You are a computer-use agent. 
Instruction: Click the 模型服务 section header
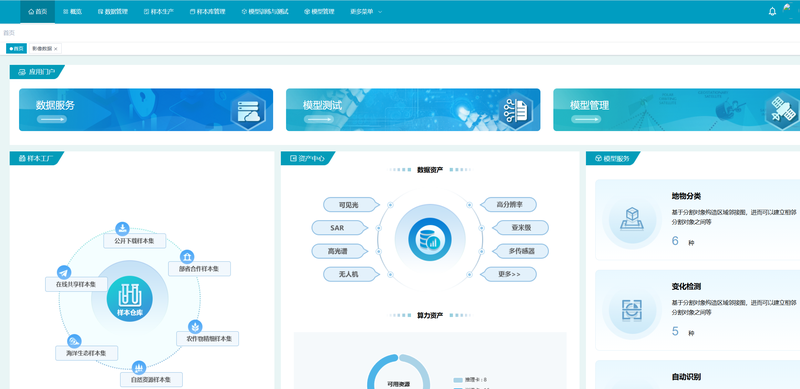tap(613, 158)
